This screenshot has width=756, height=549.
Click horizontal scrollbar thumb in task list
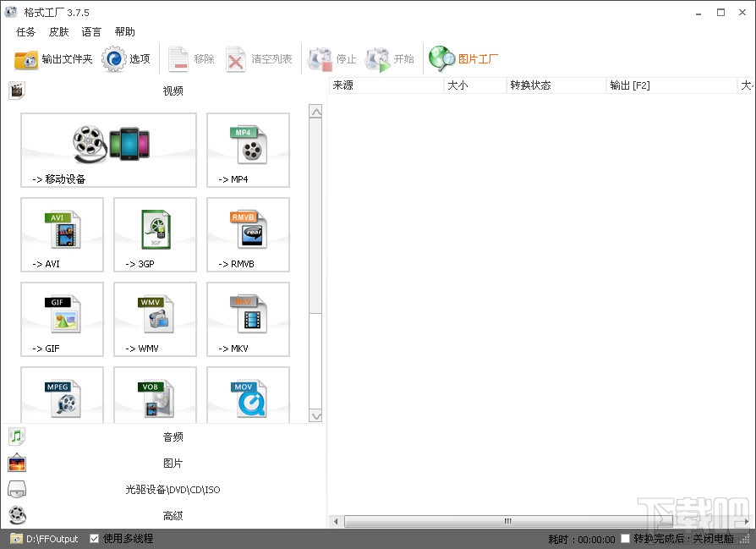(x=508, y=521)
